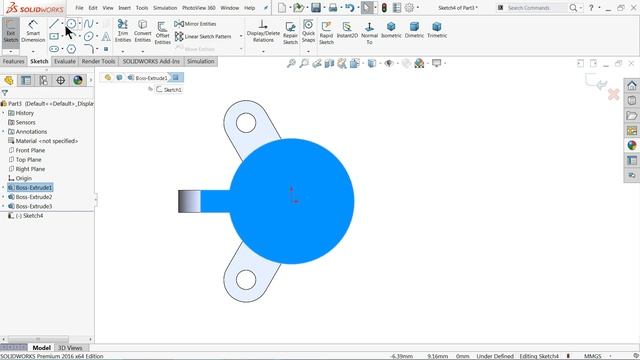Select the Smart Dimension tool
The height and width of the screenshot is (360, 640).
tap(33, 31)
